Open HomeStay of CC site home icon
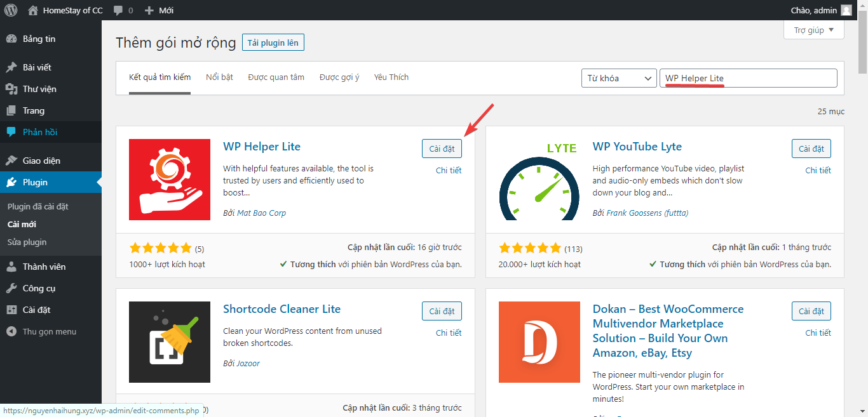868x417 pixels. (33, 10)
